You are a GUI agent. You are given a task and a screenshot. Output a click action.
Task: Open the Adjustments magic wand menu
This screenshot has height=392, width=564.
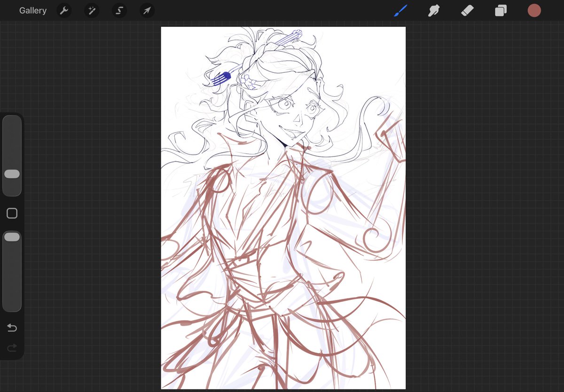point(92,10)
